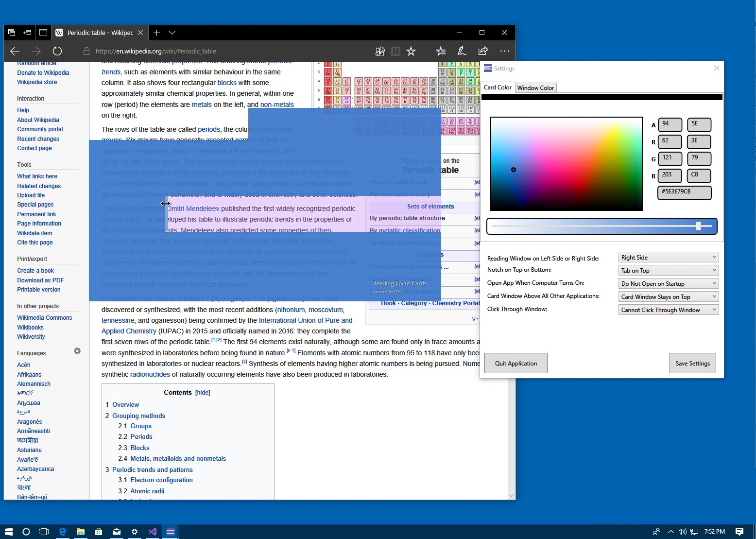The width and height of the screenshot is (756, 539).
Task: Open File Explorer from the taskbar
Action: [80, 532]
